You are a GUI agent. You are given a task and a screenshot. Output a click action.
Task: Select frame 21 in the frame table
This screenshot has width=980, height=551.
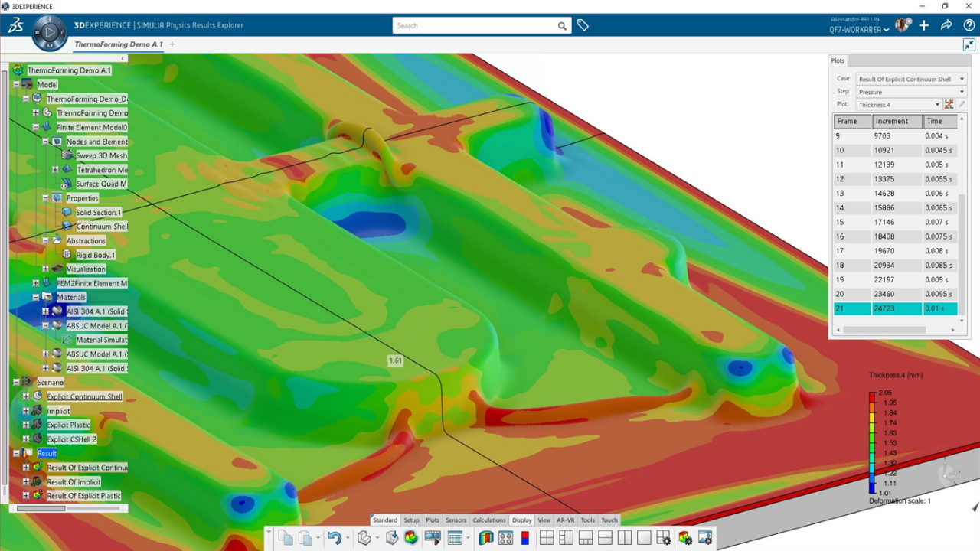click(x=852, y=308)
